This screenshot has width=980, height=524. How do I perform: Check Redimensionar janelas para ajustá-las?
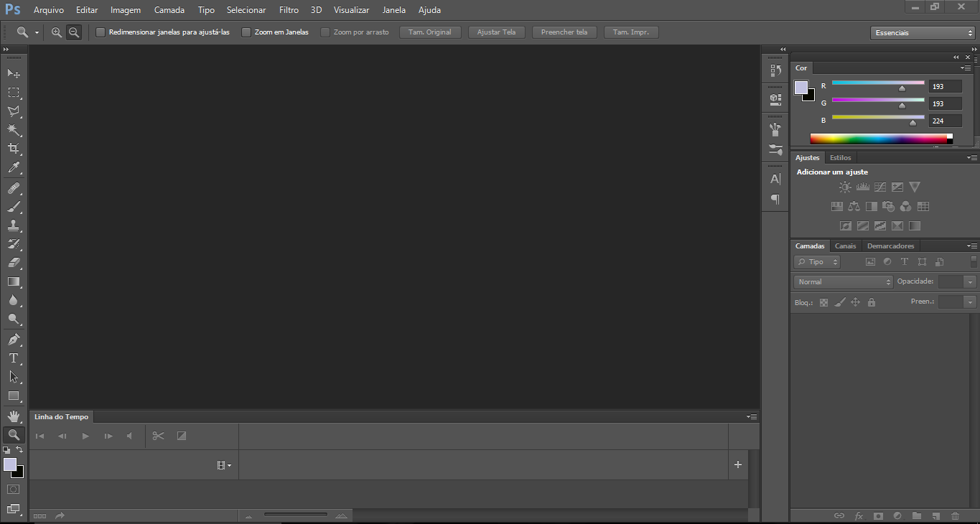coord(101,32)
